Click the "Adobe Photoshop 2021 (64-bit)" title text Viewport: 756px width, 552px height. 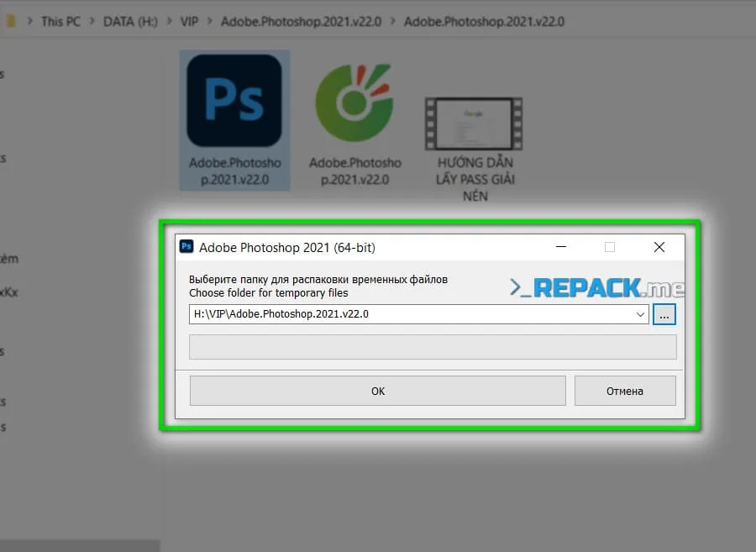pos(287,247)
